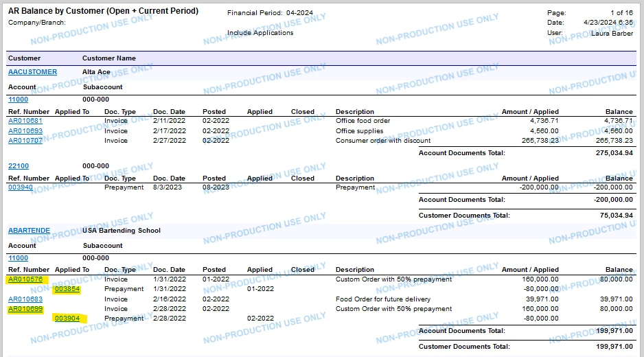This screenshot has height=357, width=644.
Task: Select the account total -200,000.00
Action: click(613, 200)
